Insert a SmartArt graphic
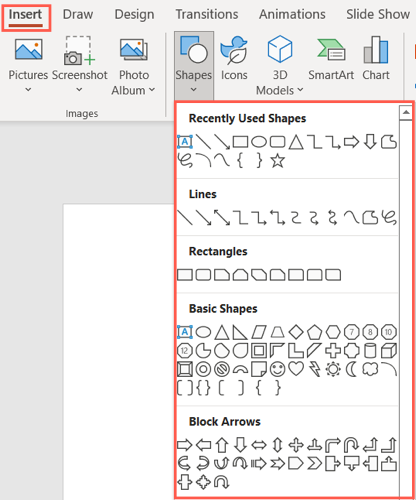The image size is (416, 500). [x=331, y=58]
